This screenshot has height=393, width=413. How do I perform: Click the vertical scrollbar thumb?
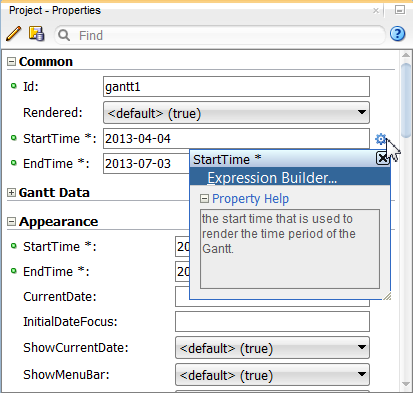(x=406, y=100)
